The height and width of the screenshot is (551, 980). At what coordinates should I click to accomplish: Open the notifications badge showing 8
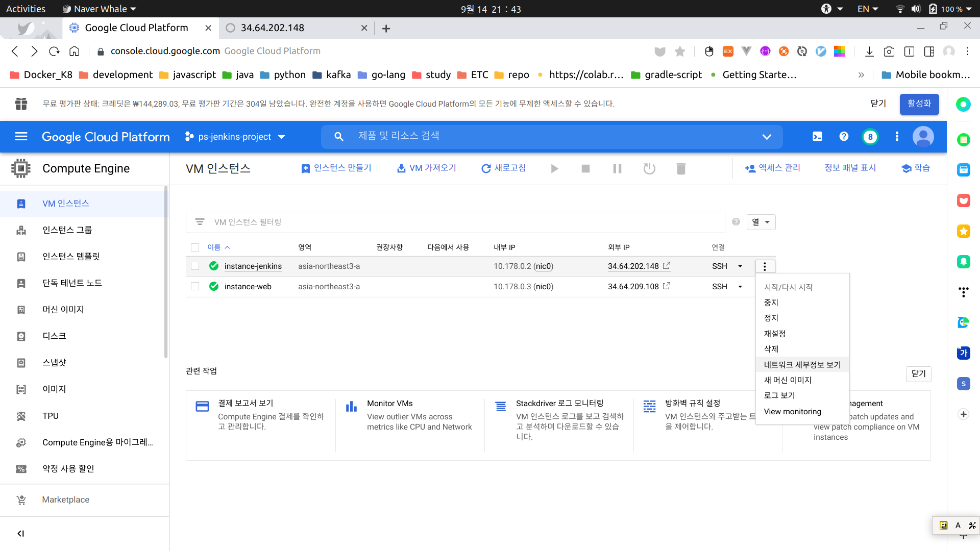point(870,137)
